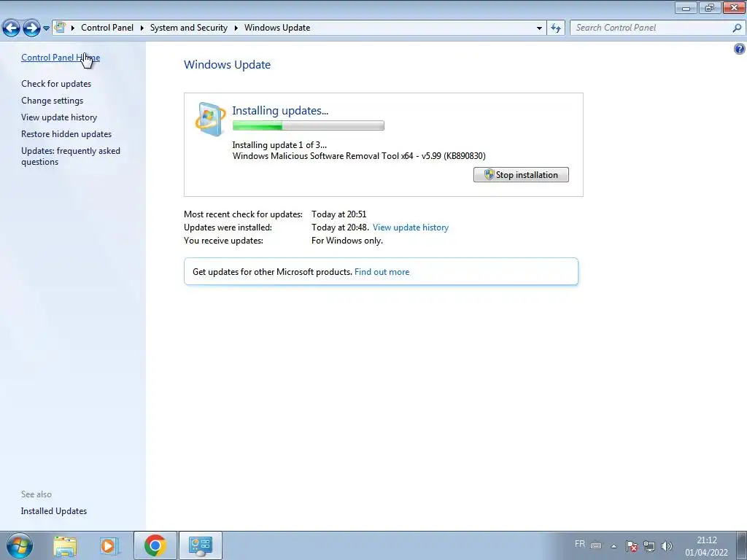Switch to Google Chrome in taskbar
This screenshot has width=747, height=560.
pos(155,545)
